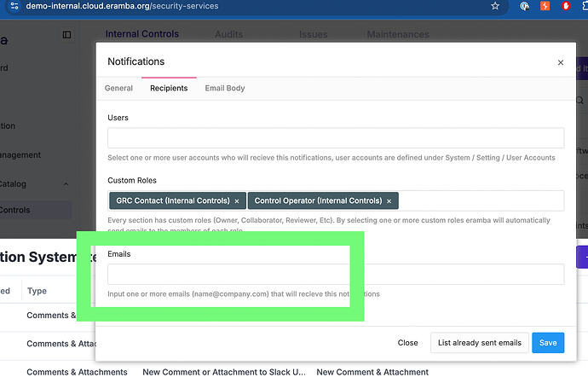Close the Notifications dialog with X icon
This screenshot has width=588, height=377.
coord(560,62)
